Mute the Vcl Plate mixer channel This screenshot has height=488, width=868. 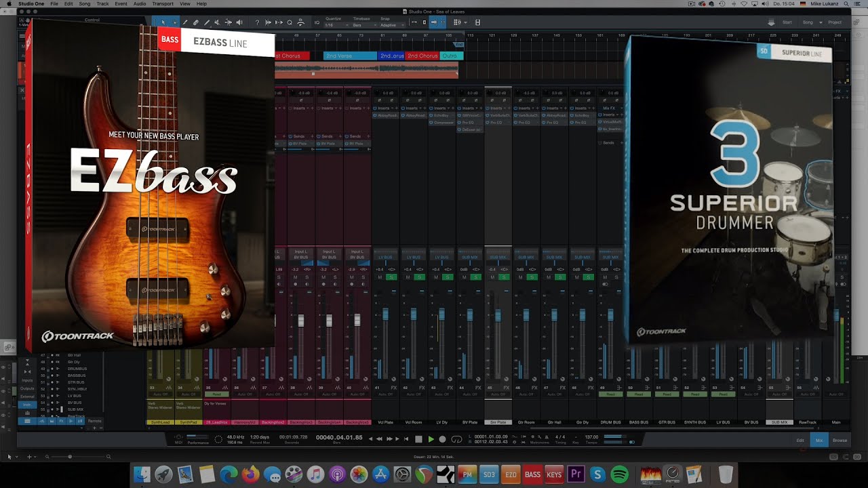pos(380,277)
